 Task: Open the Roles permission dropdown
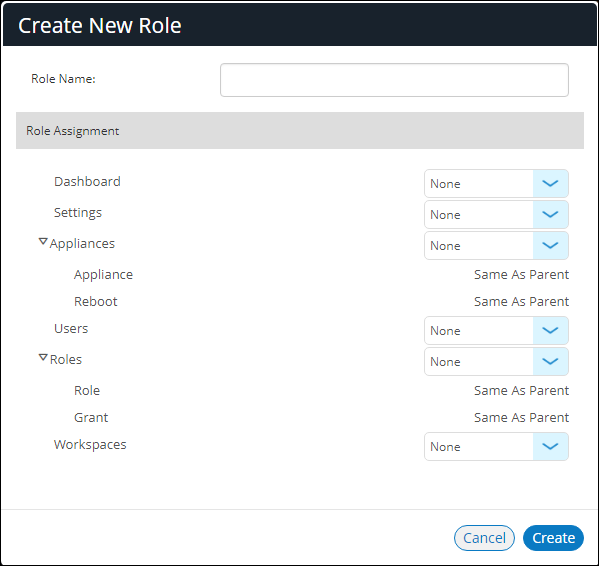coord(496,361)
